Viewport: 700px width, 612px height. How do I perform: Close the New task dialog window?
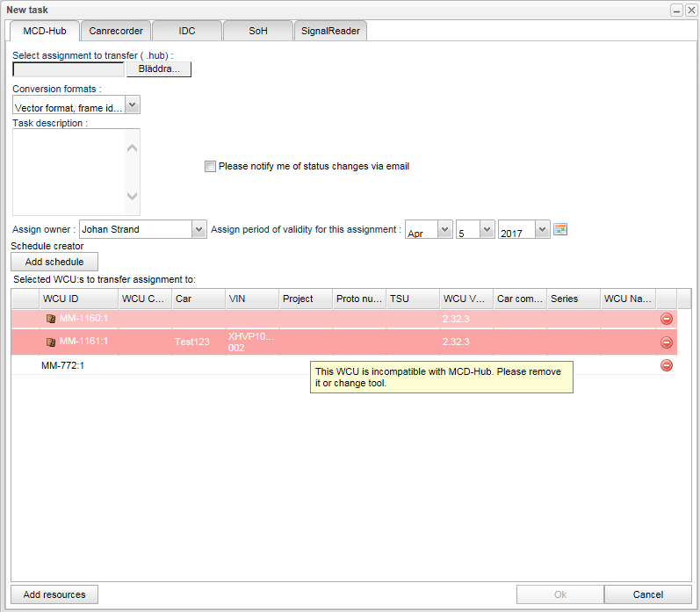690,10
